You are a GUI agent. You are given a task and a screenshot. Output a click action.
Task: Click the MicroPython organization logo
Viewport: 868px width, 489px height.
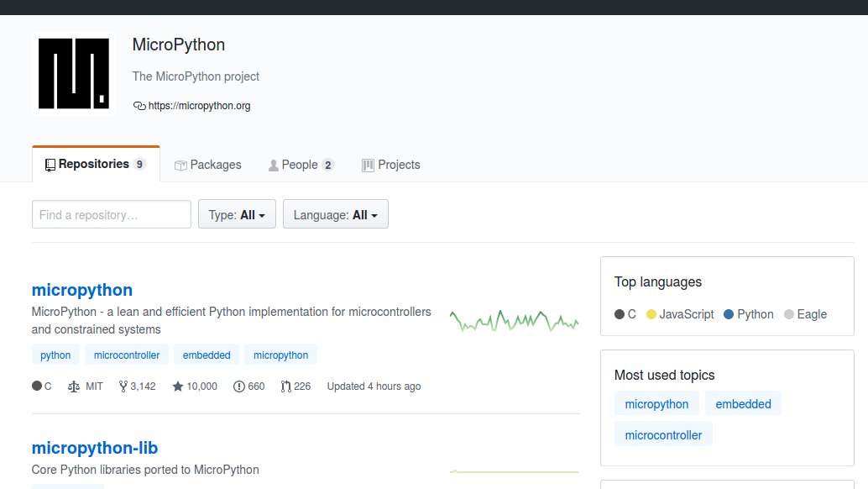point(74,74)
